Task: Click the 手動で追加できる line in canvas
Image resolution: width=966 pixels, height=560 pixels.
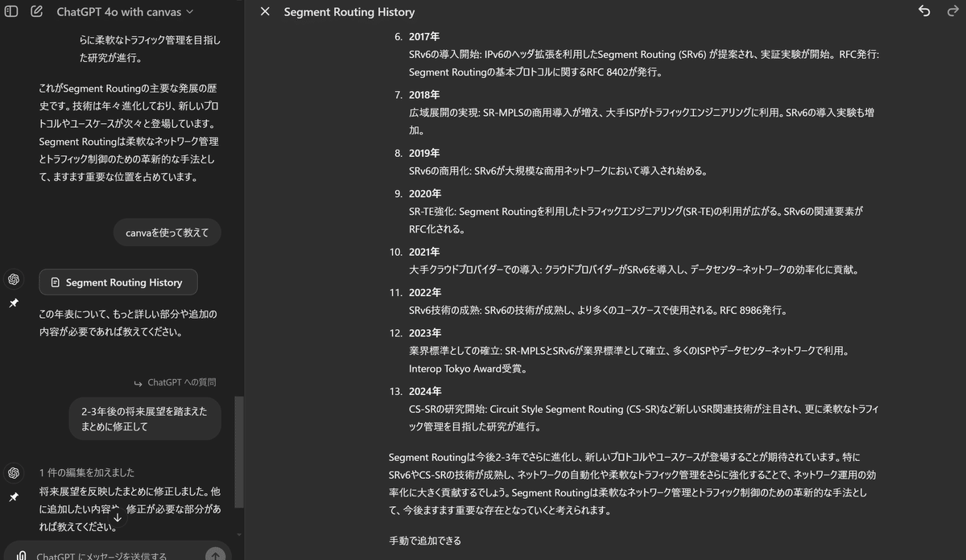Action: pyautogui.click(x=425, y=541)
